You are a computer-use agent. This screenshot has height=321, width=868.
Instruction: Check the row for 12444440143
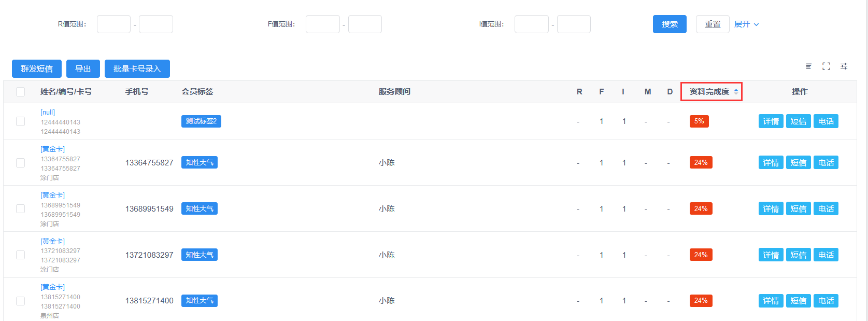pos(20,121)
